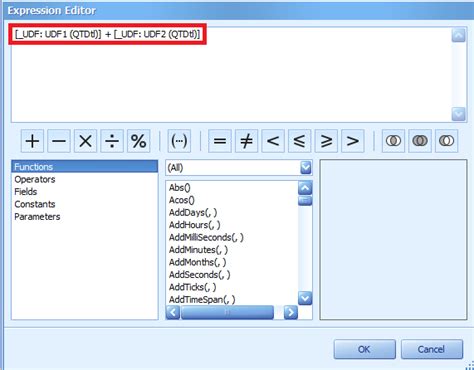The width and height of the screenshot is (474, 370).
Task: Insert the equals comparison operator
Action: click(x=220, y=141)
